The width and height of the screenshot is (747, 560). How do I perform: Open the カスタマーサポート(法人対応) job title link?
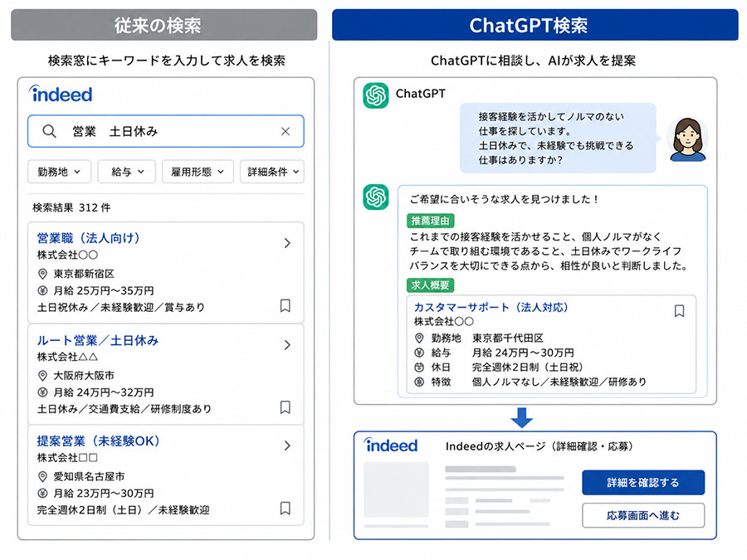pyautogui.click(x=491, y=307)
